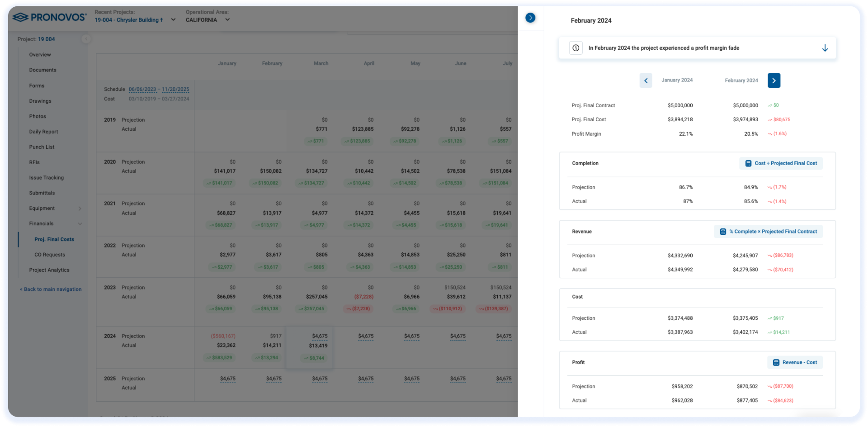Select the March 2024 projection $4,675 cell
868x427 pixels.
(320, 336)
